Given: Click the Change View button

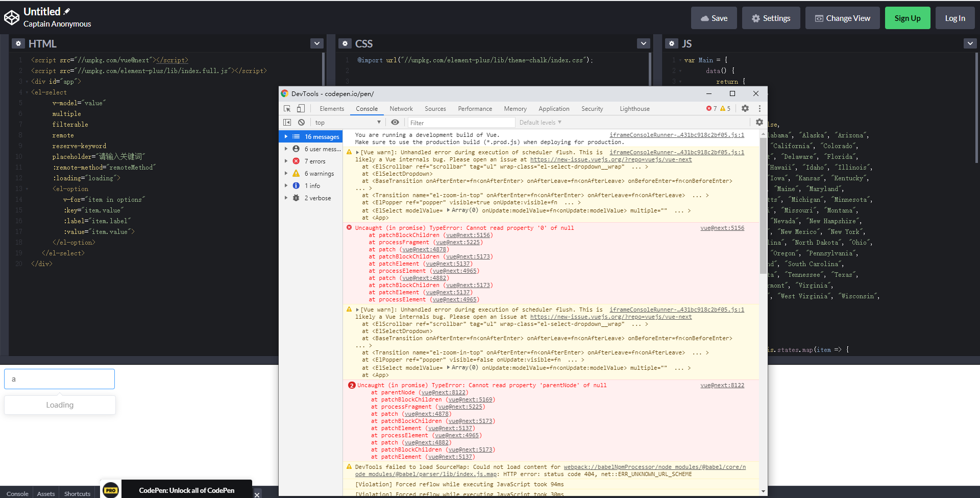Looking at the screenshot, I should [843, 18].
